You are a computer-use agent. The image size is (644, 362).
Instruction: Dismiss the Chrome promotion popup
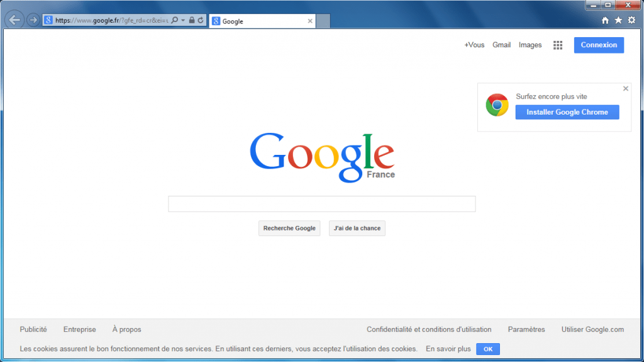click(x=626, y=88)
